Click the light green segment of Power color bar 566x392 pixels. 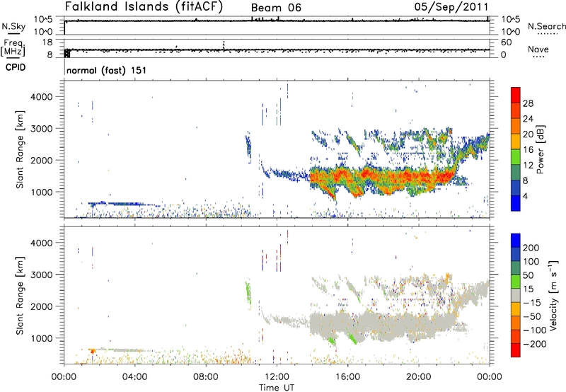[x=516, y=157]
